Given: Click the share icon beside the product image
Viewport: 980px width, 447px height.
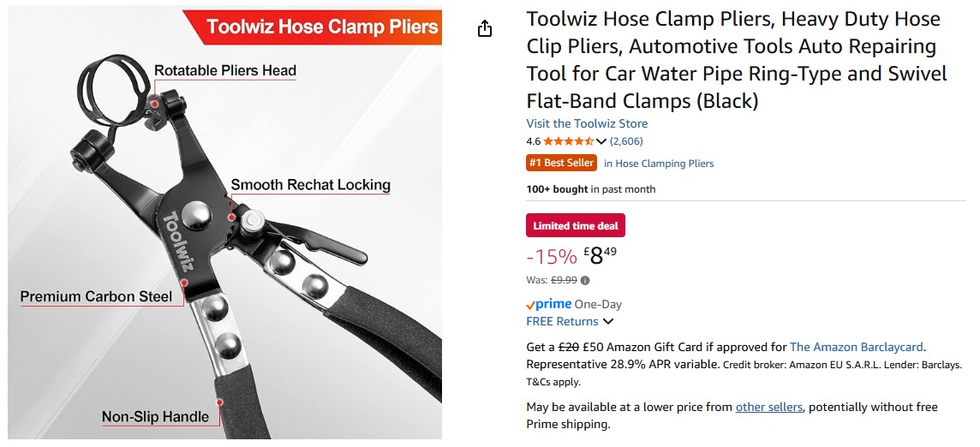Looking at the screenshot, I should coord(485,29).
